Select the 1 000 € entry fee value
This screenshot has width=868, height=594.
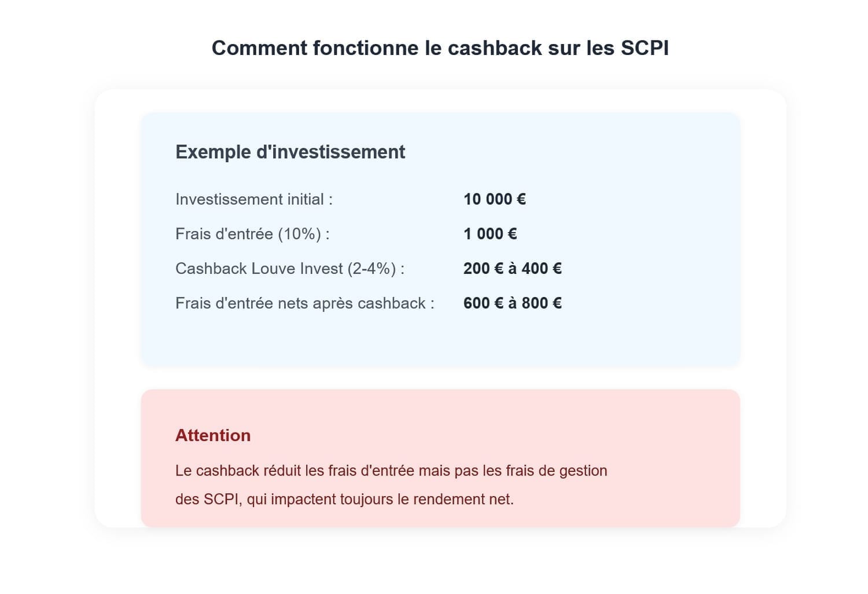pyautogui.click(x=490, y=234)
